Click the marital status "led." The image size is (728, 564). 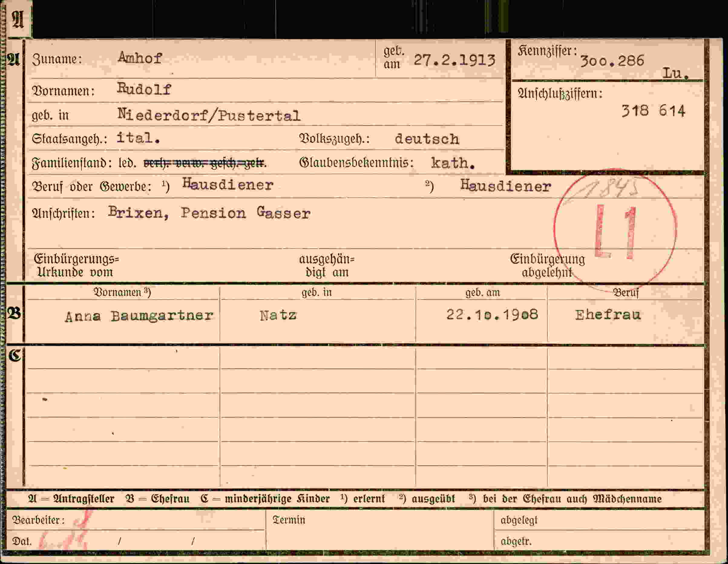pos(127,163)
